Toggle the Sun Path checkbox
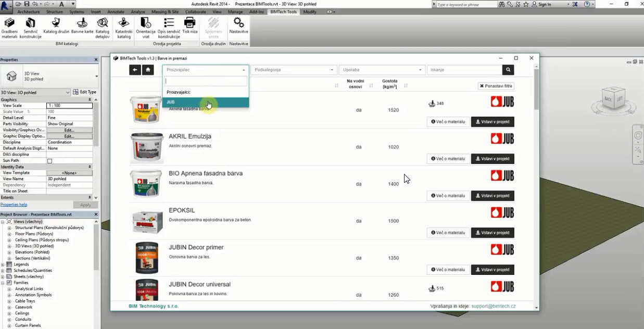The width and height of the screenshot is (644, 329). click(x=50, y=161)
